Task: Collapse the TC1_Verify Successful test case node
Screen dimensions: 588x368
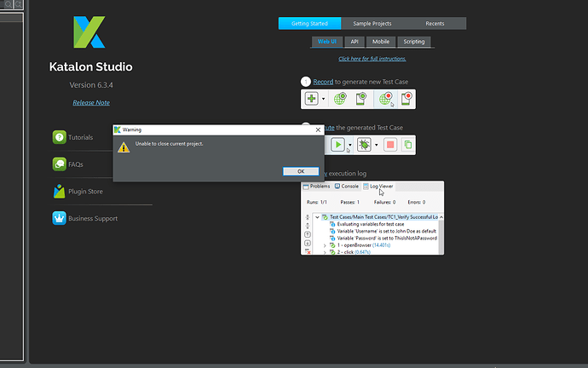Action: pyautogui.click(x=317, y=217)
